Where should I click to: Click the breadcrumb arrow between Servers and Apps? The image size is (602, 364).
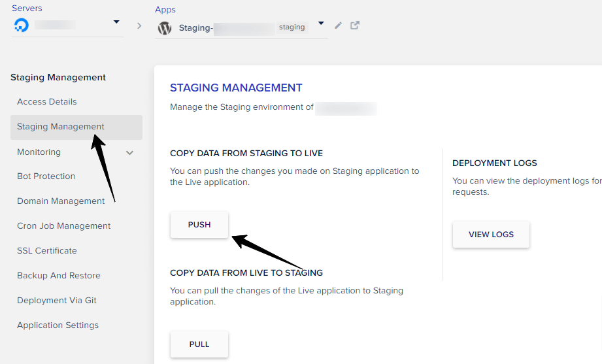point(139,26)
